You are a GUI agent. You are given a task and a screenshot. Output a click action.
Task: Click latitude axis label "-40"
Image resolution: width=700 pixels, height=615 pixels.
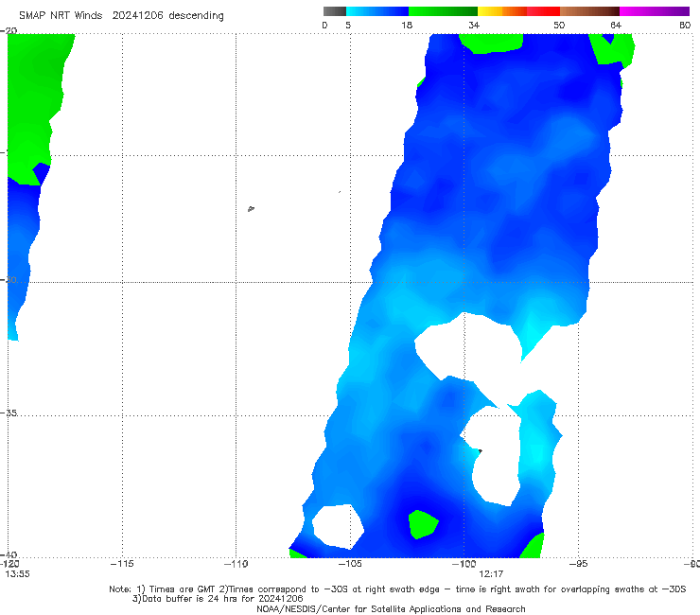9,555
